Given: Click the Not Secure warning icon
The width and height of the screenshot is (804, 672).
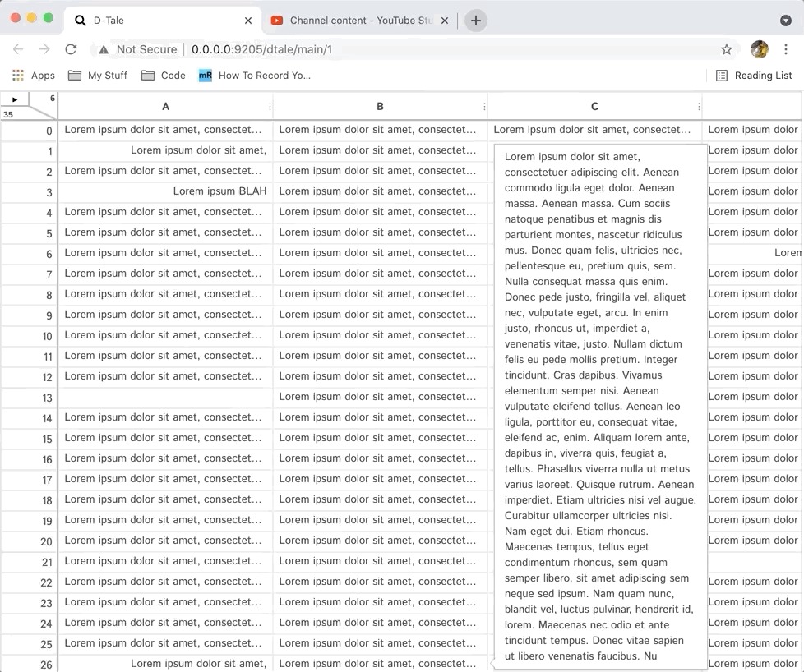Looking at the screenshot, I should point(104,50).
